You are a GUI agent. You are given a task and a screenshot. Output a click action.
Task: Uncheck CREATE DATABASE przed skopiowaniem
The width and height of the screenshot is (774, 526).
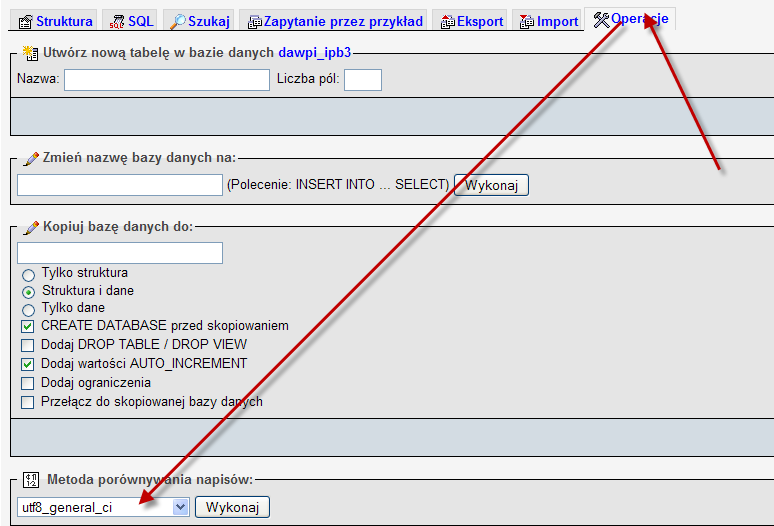point(28,327)
